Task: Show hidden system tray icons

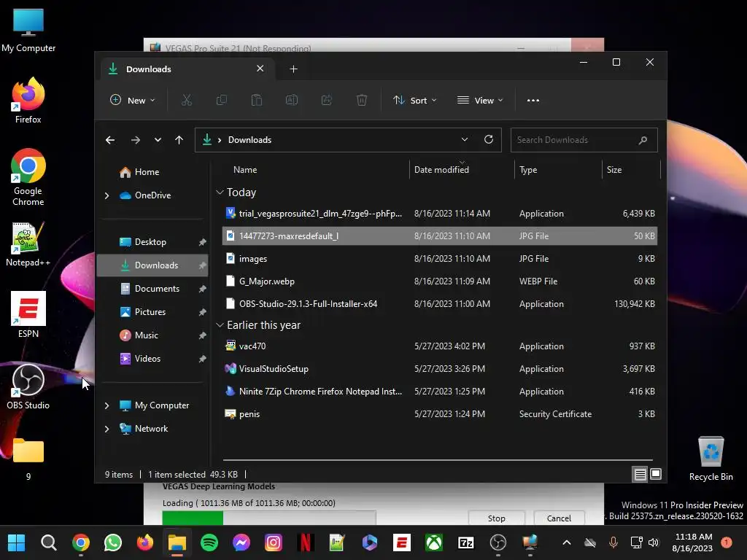Action: tap(566, 542)
